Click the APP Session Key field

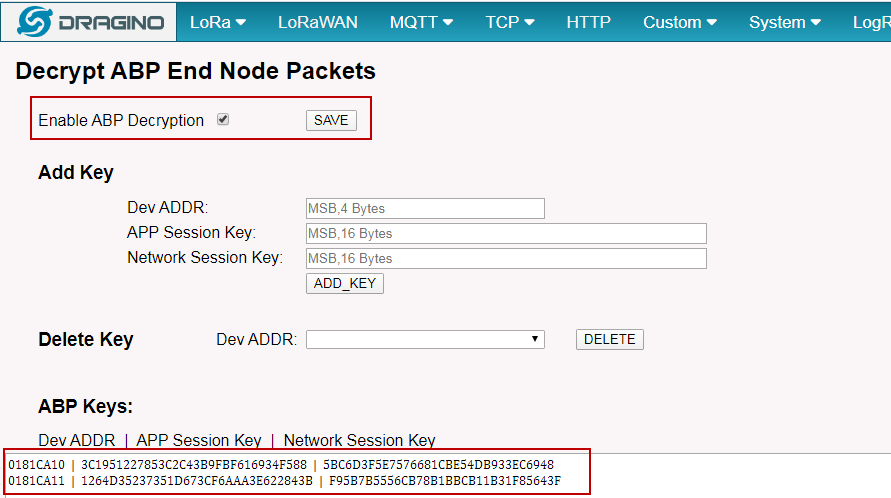tap(506, 234)
